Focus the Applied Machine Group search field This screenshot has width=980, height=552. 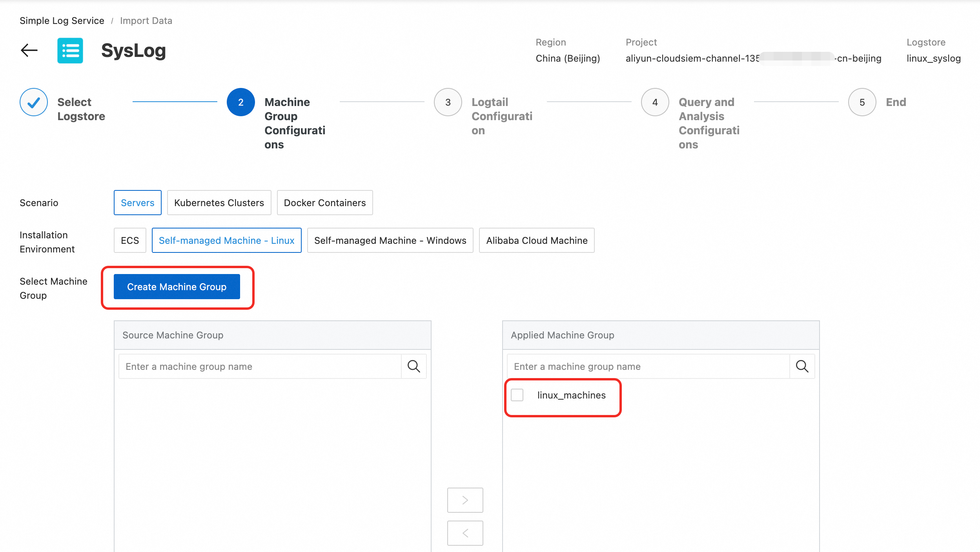(x=648, y=366)
